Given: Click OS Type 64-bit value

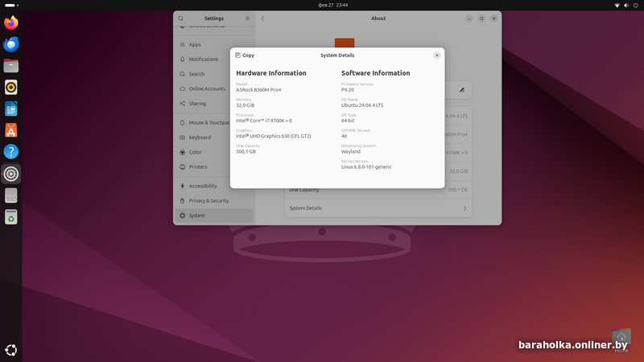Looking at the screenshot, I should point(348,121).
